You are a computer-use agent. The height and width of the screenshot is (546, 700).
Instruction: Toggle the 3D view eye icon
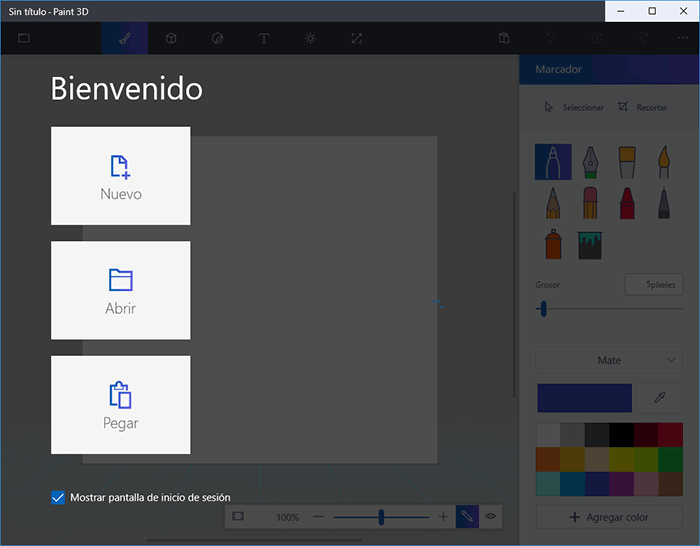[491, 517]
